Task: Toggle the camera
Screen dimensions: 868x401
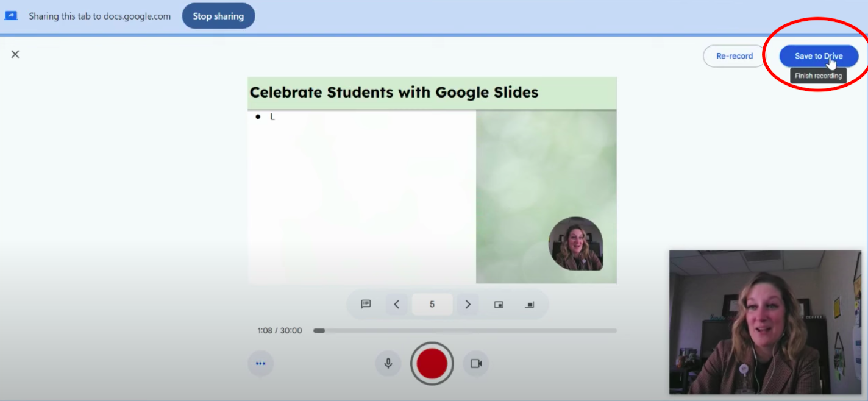Action: (476, 364)
